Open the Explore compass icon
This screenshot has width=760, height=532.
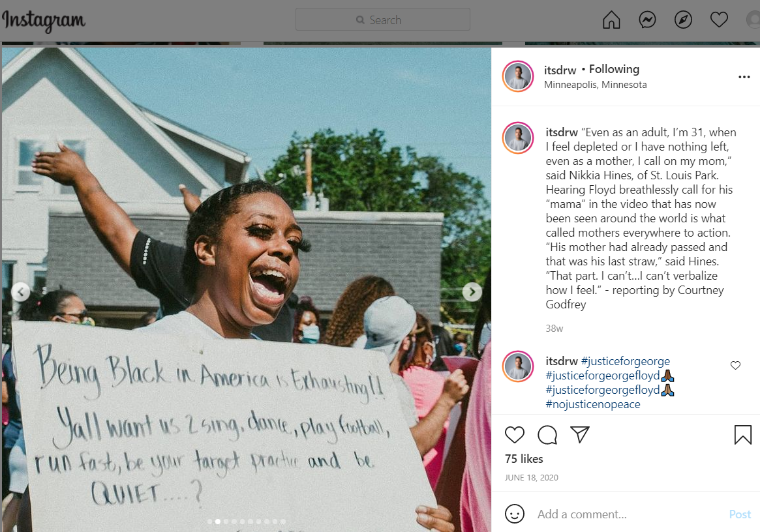[x=683, y=20]
